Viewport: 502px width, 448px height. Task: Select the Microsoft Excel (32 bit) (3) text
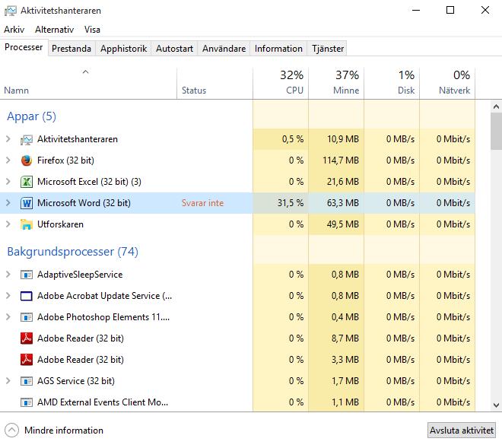point(89,182)
